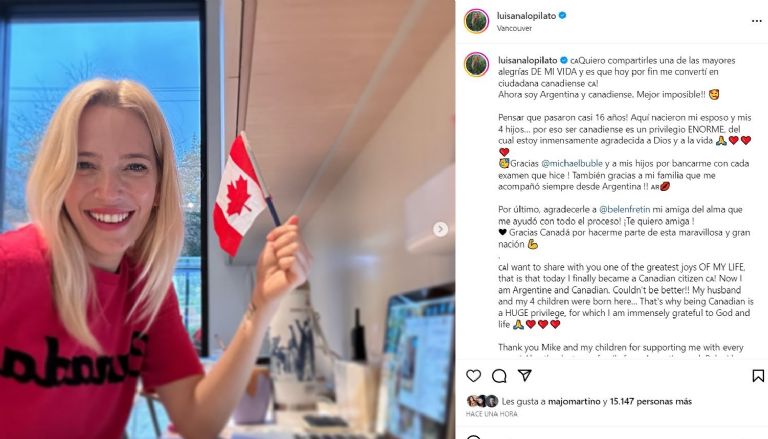The width and height of the screenshot is (768, 439).
Task: Share the post with paper plane icon
Action: coord(525,375)
